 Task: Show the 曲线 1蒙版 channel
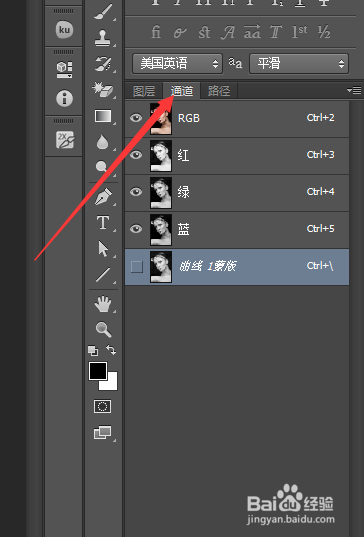point(137,266)
